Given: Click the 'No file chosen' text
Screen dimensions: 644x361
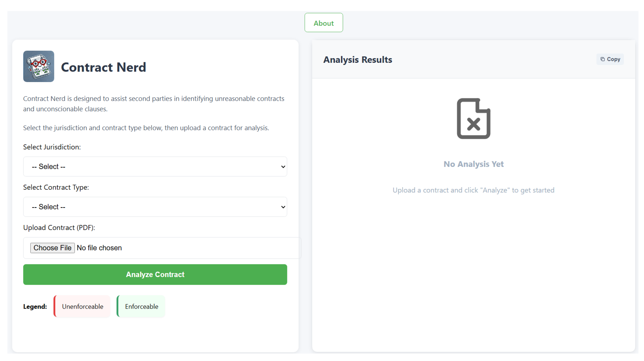Looking at the screenshot, I should click(x=99, y=248).
